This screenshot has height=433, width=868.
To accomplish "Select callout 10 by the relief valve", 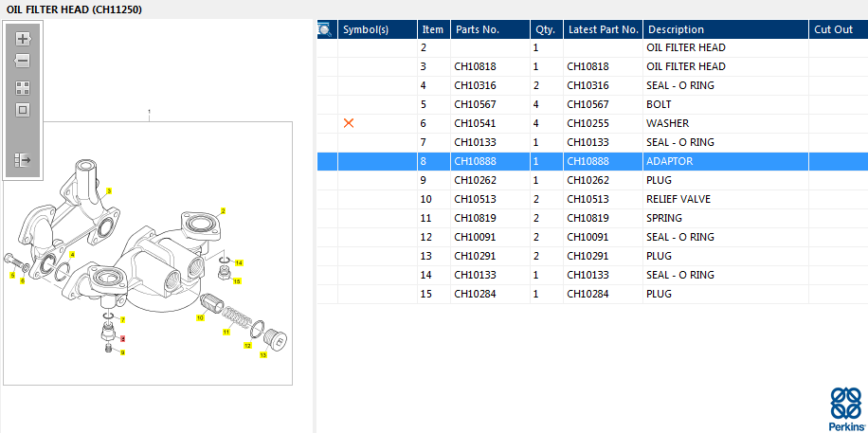I will pos(200,318).
